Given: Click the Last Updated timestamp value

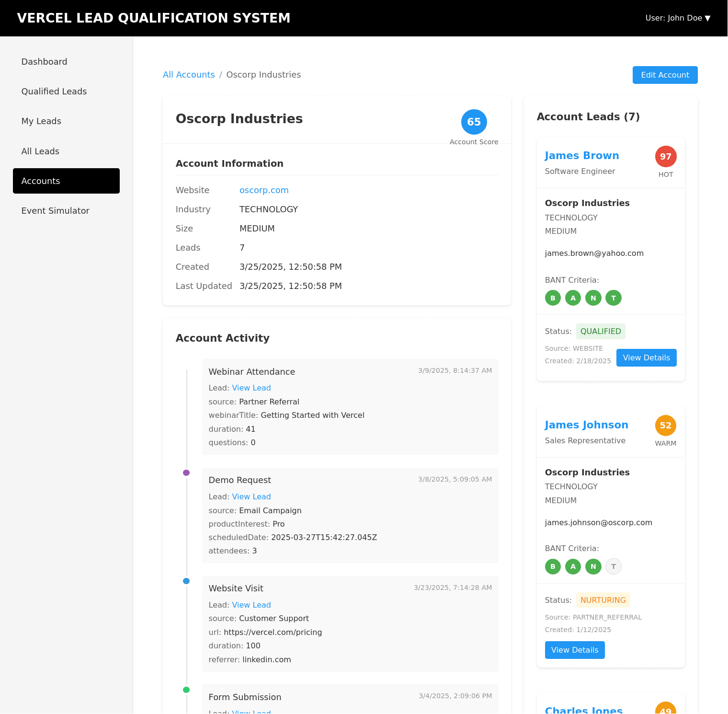Looking at the screenshot, I should [291, 286].
